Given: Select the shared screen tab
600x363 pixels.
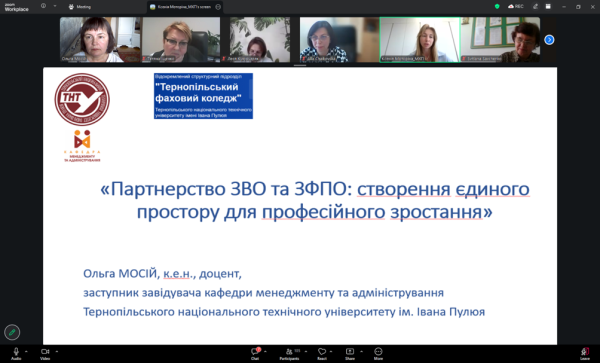Looking at the screenshot, I should 185,7.
